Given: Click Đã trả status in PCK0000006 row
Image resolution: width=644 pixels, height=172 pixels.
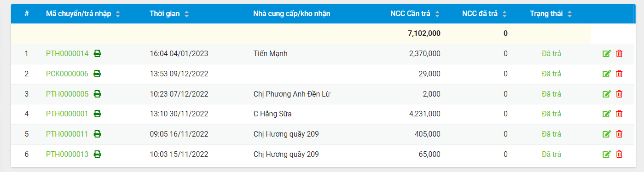Looking at the screenshot, I should pyautogui.click(x=551, y=74).
